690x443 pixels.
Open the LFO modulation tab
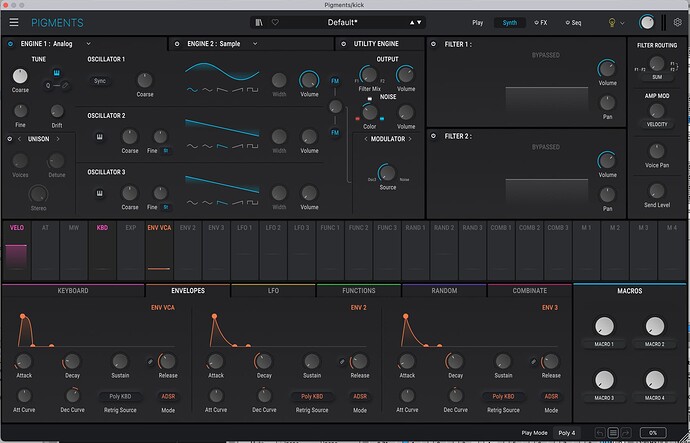pyautogui.click(x=273, y=291)
